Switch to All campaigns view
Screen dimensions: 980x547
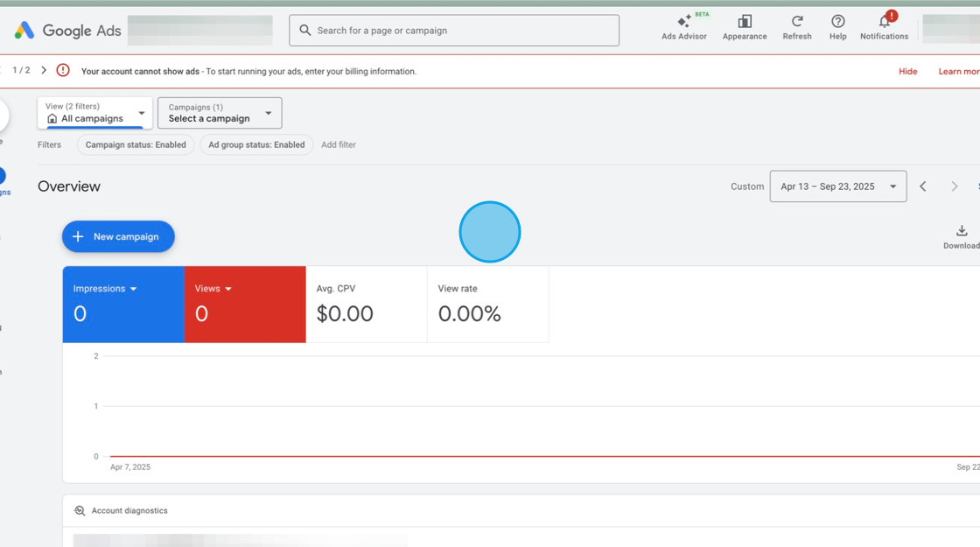pyautogui.click(x=94, y=113)
